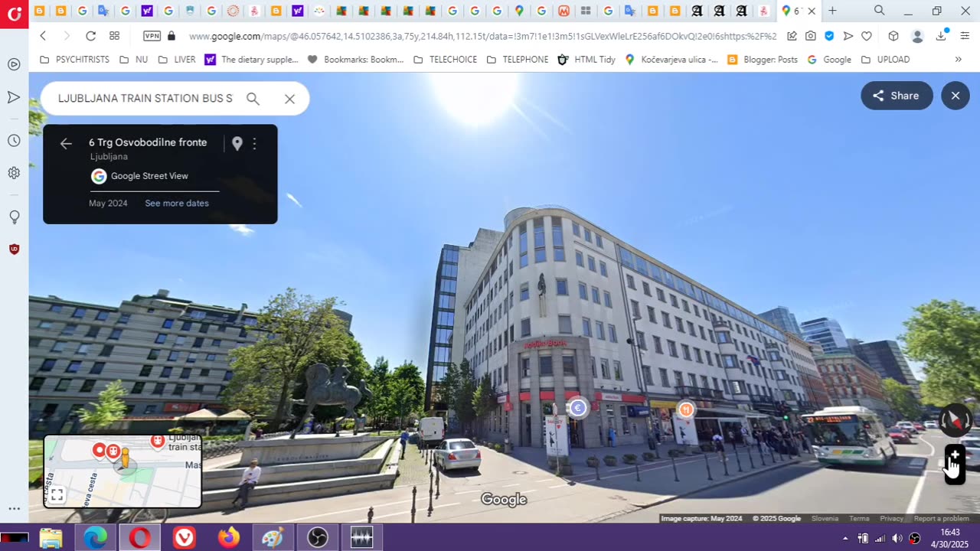980x551 pixels.
Task: Open the HTML Tidy bookmark
Action: coord(586,59)
